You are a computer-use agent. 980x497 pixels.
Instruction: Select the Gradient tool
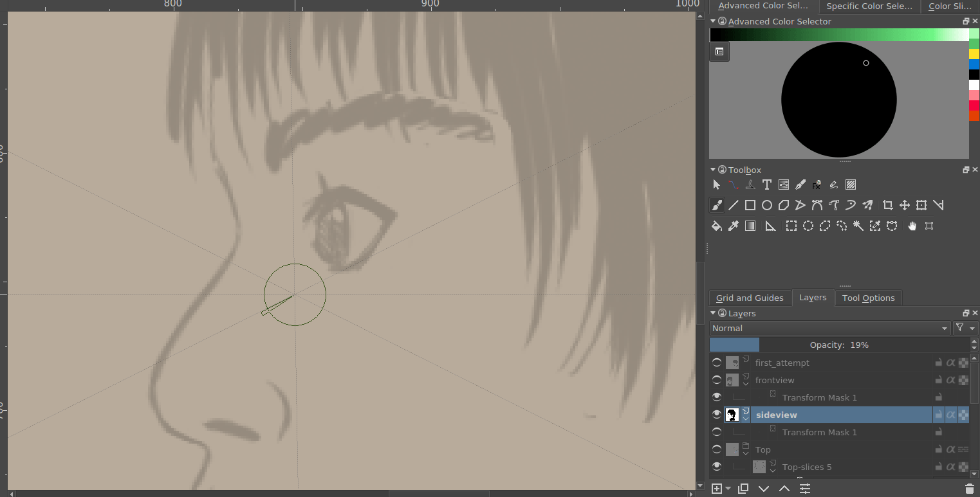[x=750, y=226]
